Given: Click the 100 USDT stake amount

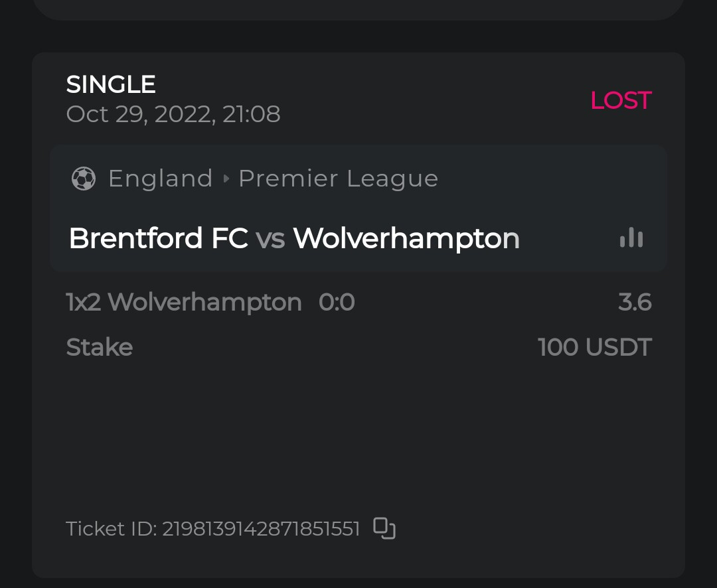Looking at the screenshot, I should point(594,347).
